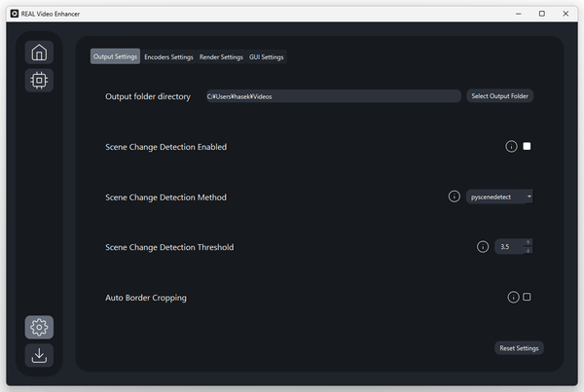Show info for Scene Change Detection Threshold
This screenshot has height=392, width=584.
pos(483,247)
